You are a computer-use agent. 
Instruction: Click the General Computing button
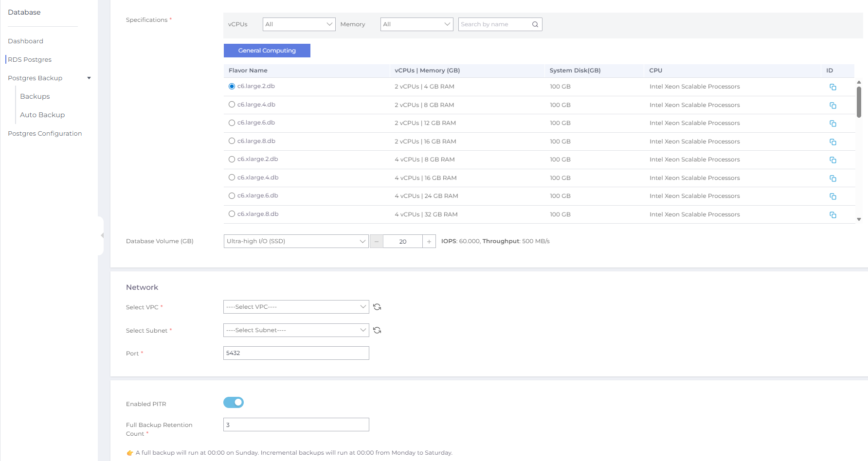[267, 51]
